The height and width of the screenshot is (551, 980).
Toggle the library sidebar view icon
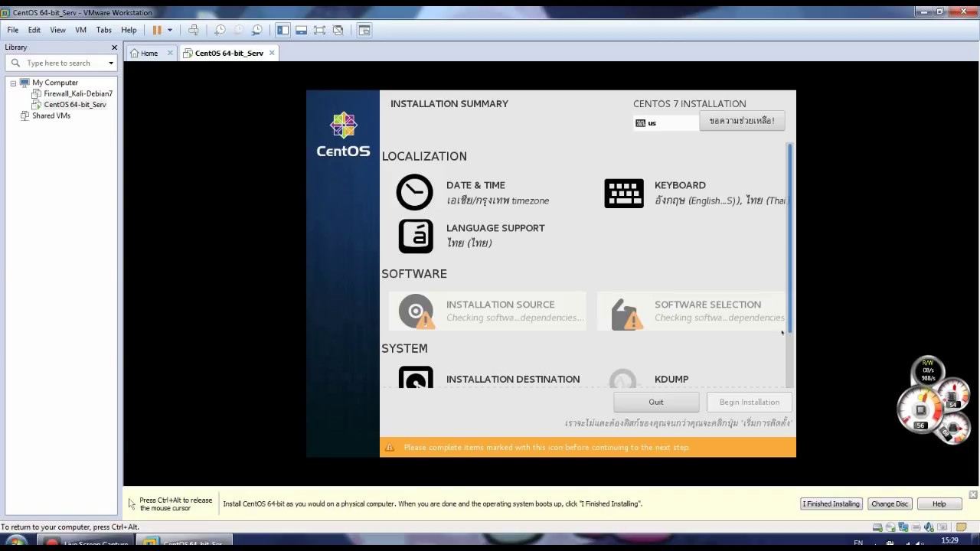click(283, 30)
